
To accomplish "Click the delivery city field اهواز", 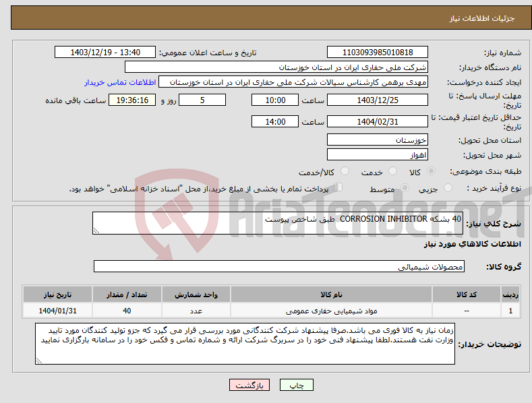I will [378, 155].
